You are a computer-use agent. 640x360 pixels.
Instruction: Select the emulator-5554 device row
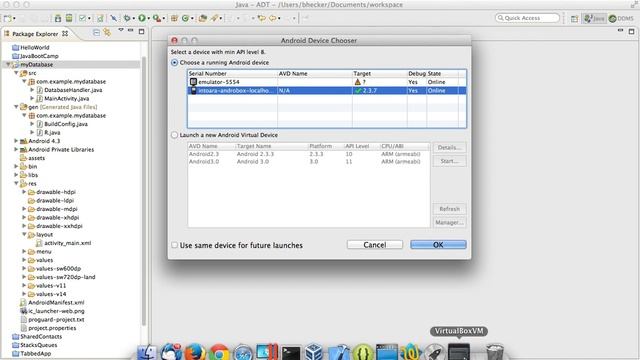327,82
